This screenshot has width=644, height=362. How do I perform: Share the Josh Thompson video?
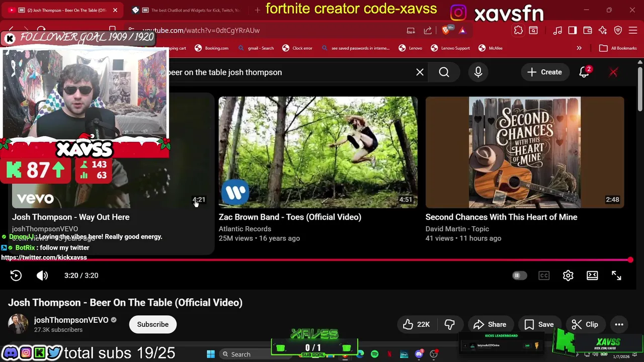pyautogui.click(x=490, y=324)
